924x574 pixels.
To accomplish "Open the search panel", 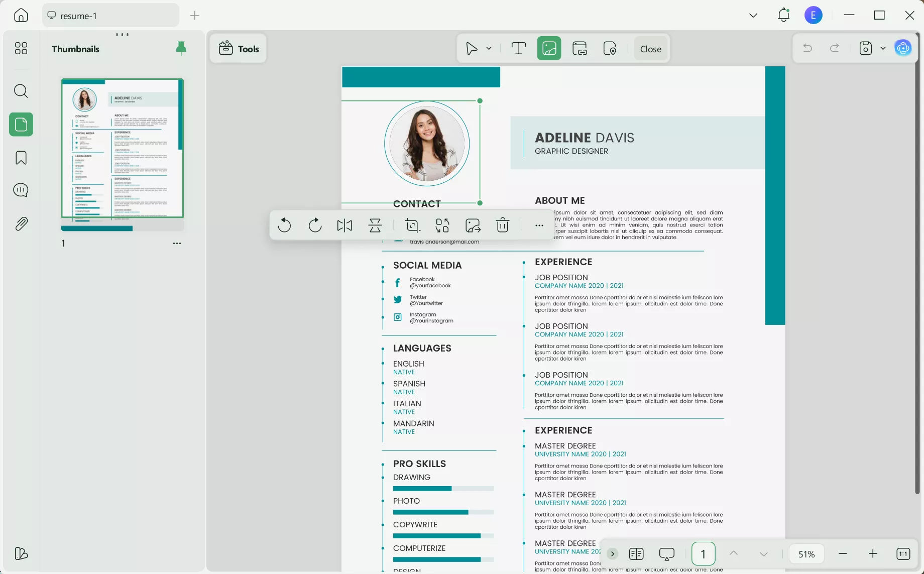I will [21, 91].
